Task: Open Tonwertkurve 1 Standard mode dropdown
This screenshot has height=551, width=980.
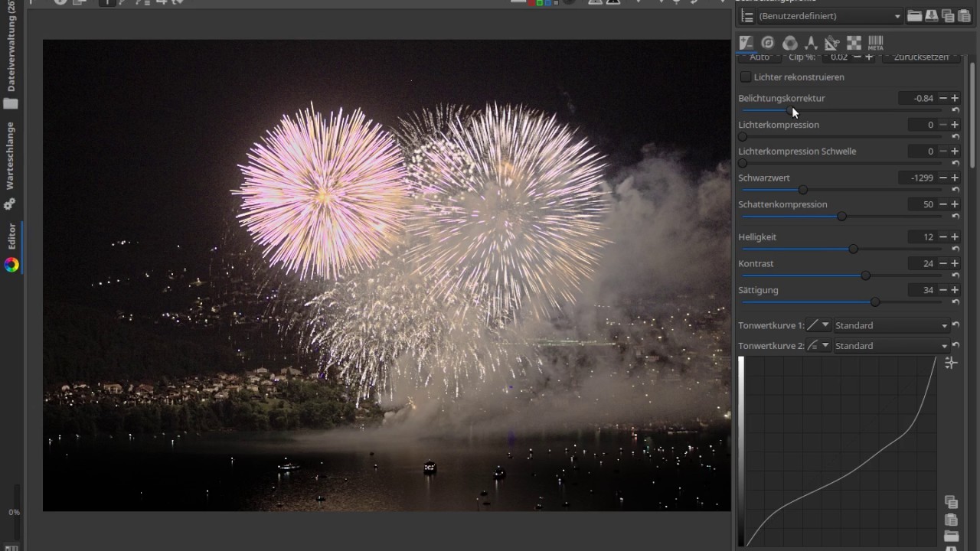Action: [892, 325]
